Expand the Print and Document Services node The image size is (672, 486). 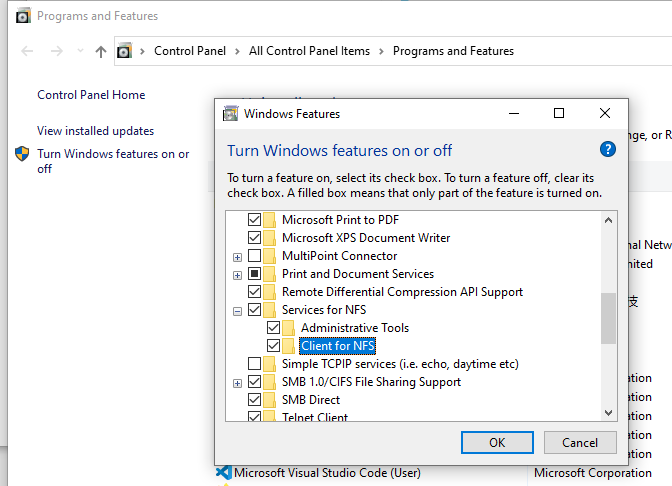coord(237,274)
